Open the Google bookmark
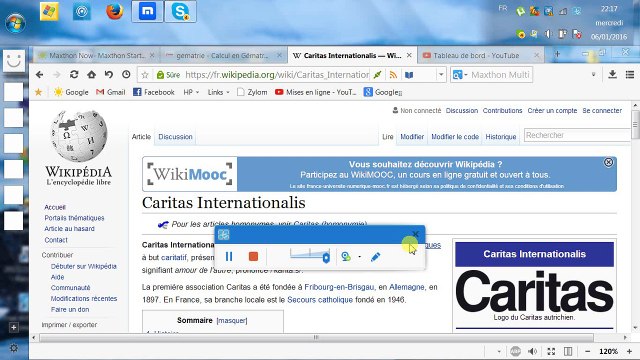 coord(71,92)
